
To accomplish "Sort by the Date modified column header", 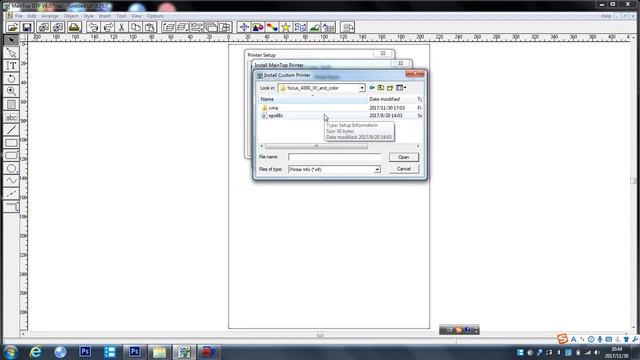I will (x=391, y=99).
